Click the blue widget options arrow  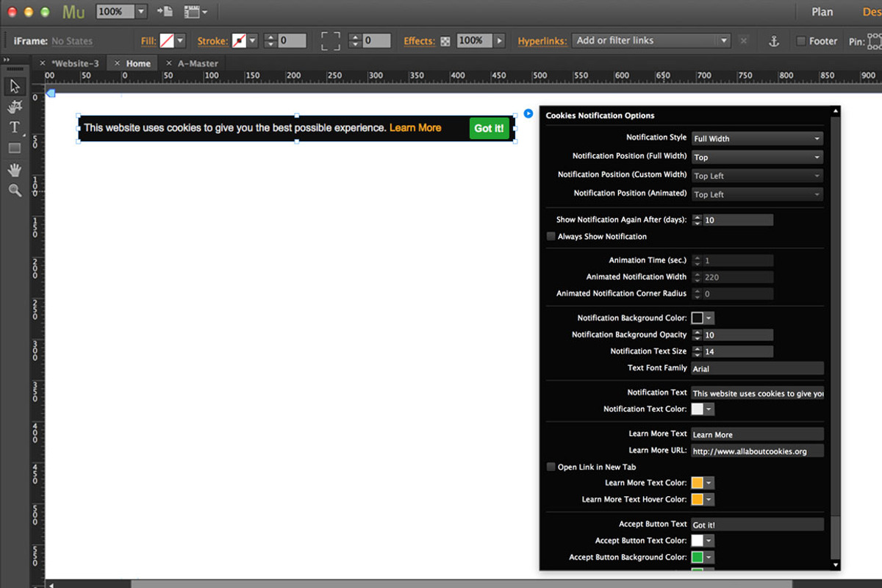pos(528,113)
